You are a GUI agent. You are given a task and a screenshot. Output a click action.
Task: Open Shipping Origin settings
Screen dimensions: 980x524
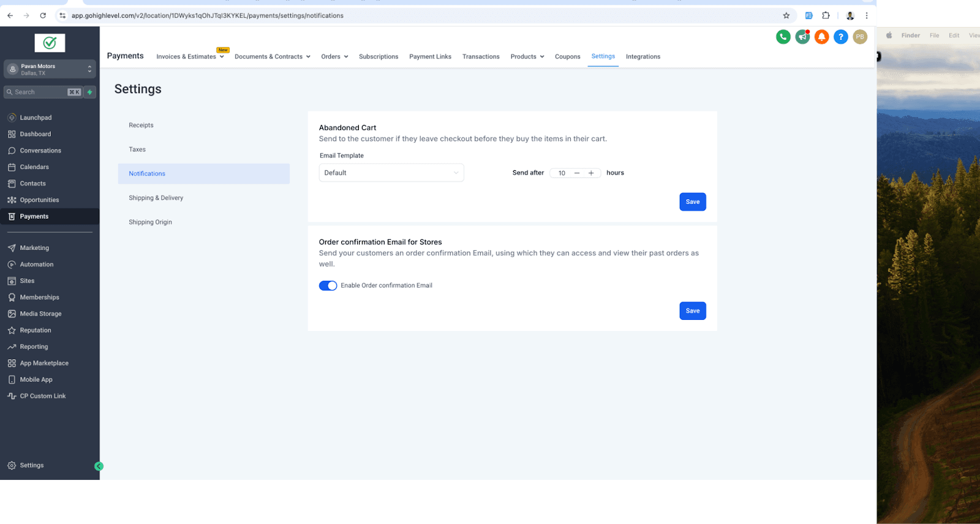[204, 222]
